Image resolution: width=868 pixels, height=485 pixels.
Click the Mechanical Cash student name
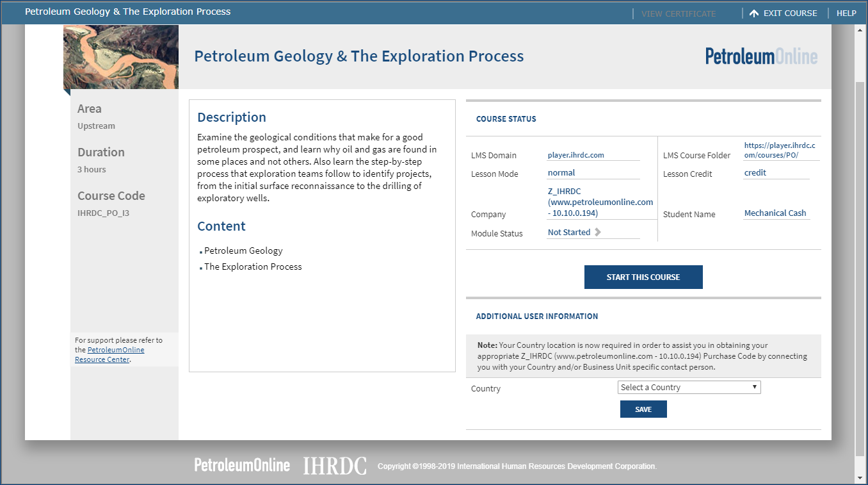(775, 213)
